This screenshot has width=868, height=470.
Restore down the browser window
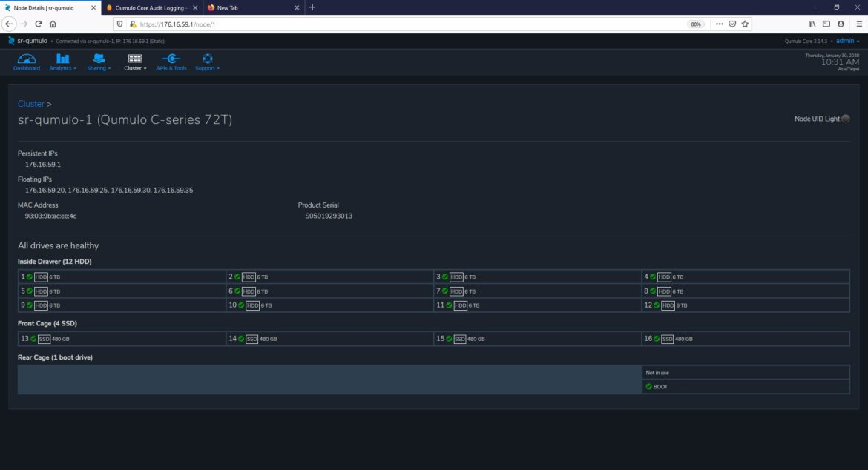[x=836, y=7]
